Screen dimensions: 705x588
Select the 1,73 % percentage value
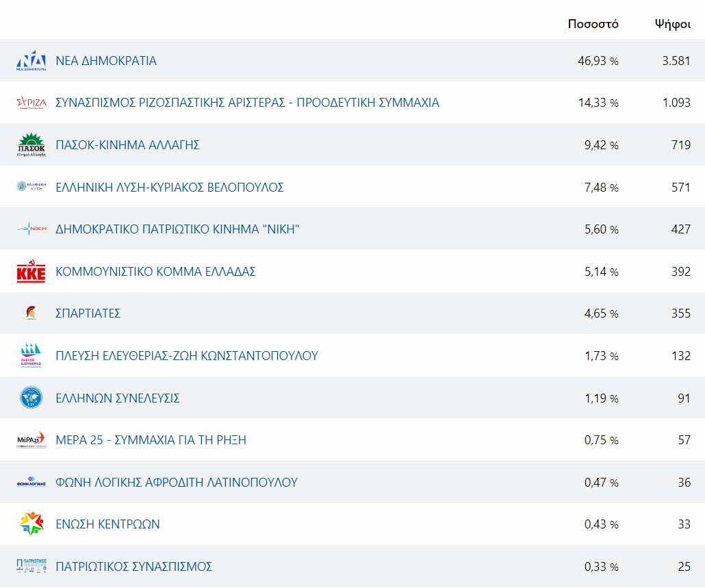pyautogui.click(x=602, y=355)
